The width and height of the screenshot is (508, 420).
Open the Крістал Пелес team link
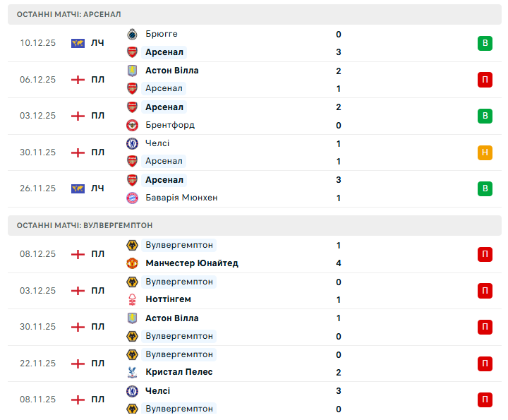(x=179, y=372)
